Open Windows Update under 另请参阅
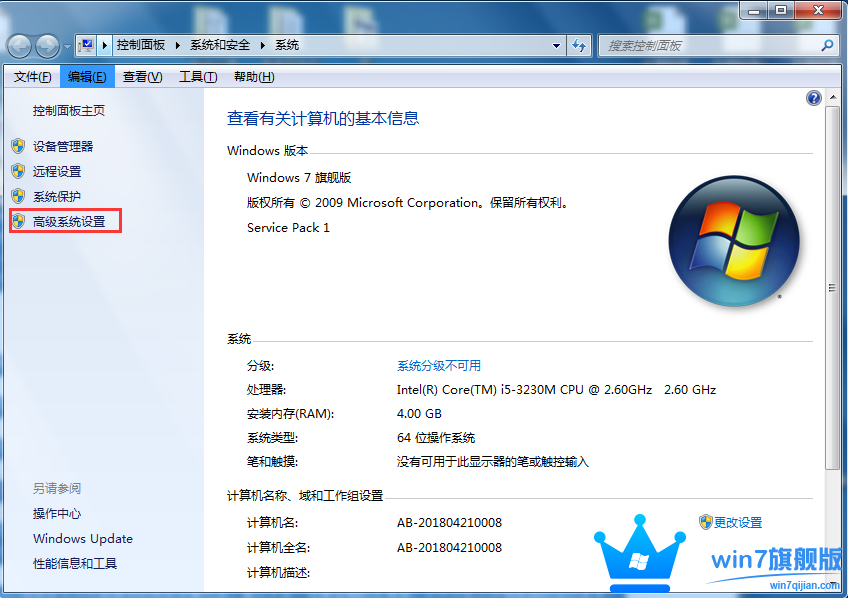 [83, 539]
